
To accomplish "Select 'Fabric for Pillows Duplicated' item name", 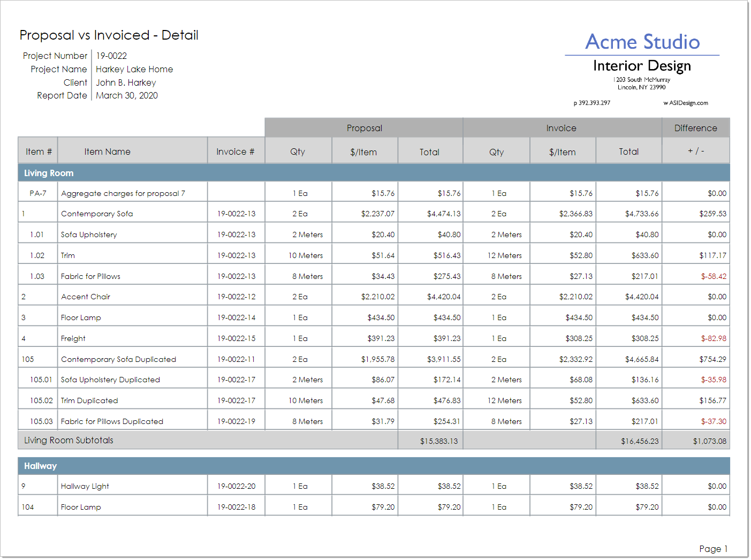I will 112,421.
